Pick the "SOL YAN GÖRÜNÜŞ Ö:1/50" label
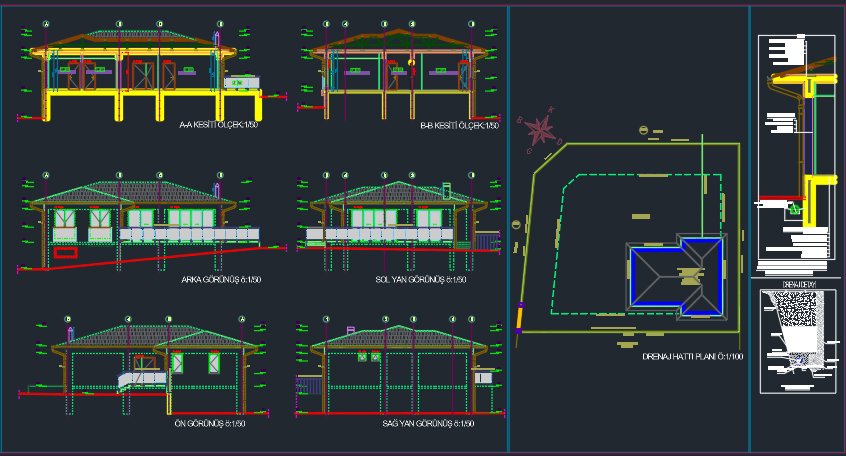Screen dimensions: 846x456 (422, 279)
